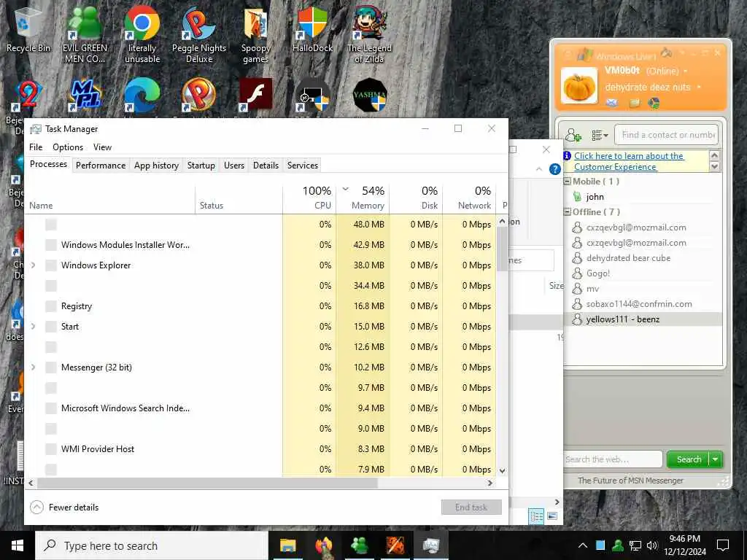Switch to the App history tab
Viewport: 747px width, 560px height.
(x=156, y=166)
